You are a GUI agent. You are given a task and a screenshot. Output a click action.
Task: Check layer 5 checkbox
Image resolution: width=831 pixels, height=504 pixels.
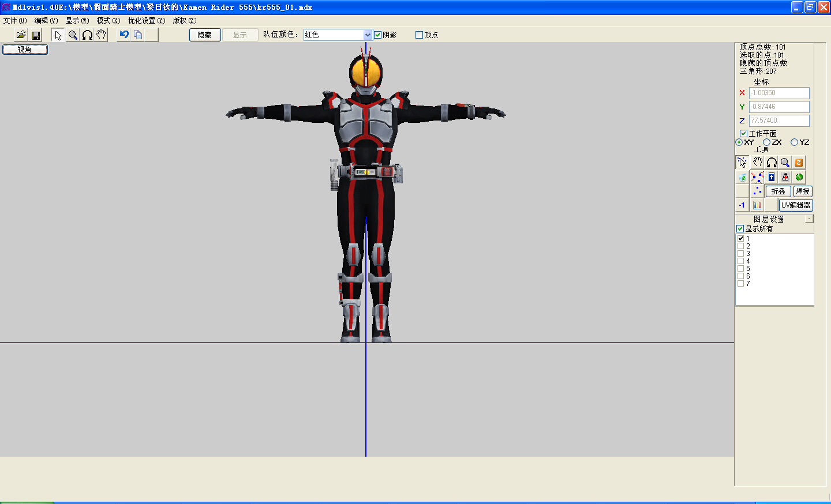point(740,268)
